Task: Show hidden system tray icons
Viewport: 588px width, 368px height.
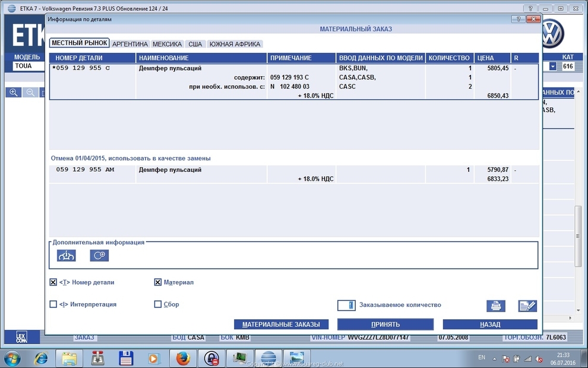Action: point(494,358)
